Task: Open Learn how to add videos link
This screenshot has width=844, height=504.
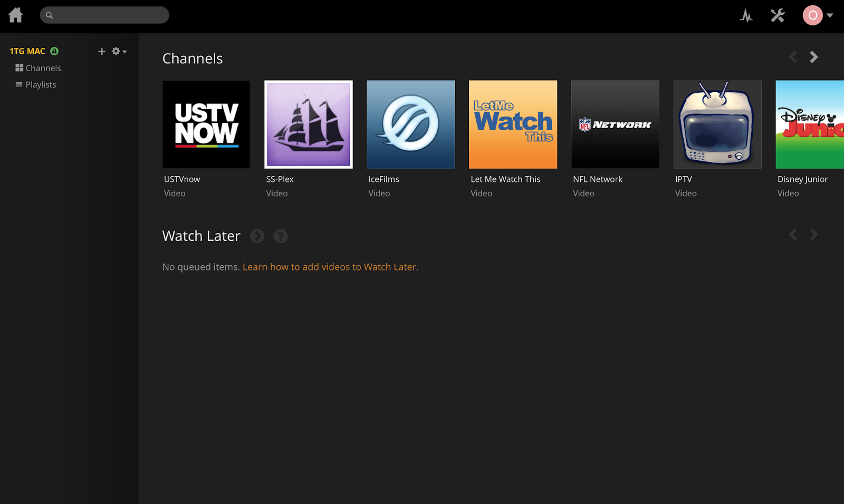Action: coord(330,267)
